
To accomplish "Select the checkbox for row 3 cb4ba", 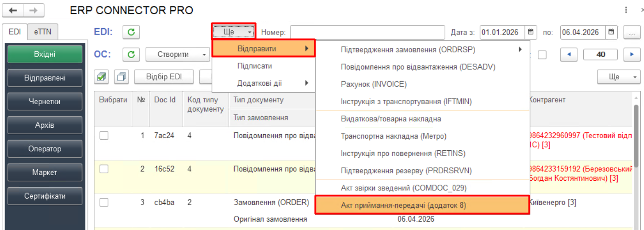I will click(104, 202).
